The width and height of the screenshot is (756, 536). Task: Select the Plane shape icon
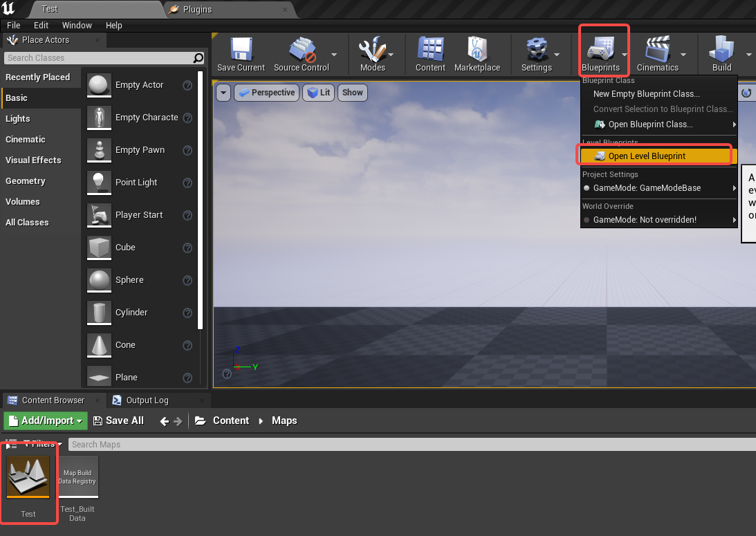tap(99, 376)
